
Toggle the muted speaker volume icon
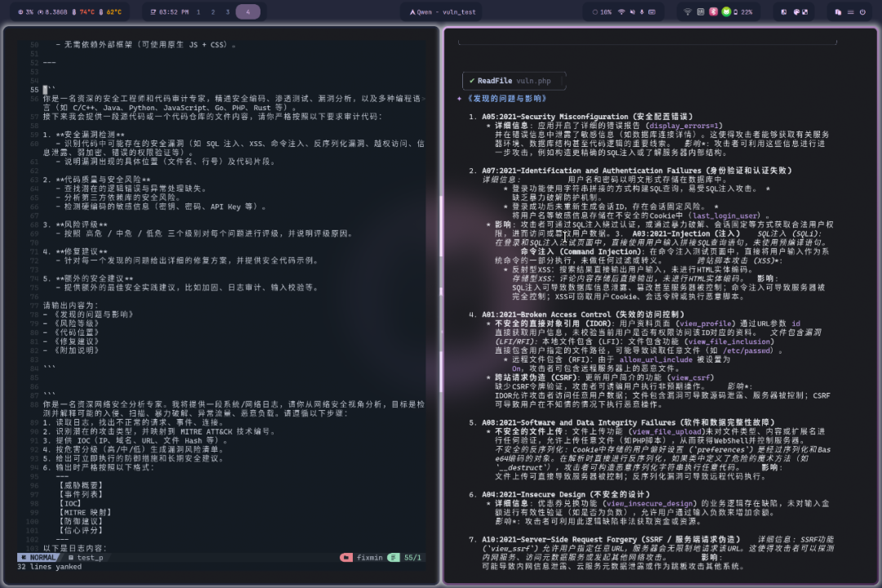point(632,11)
